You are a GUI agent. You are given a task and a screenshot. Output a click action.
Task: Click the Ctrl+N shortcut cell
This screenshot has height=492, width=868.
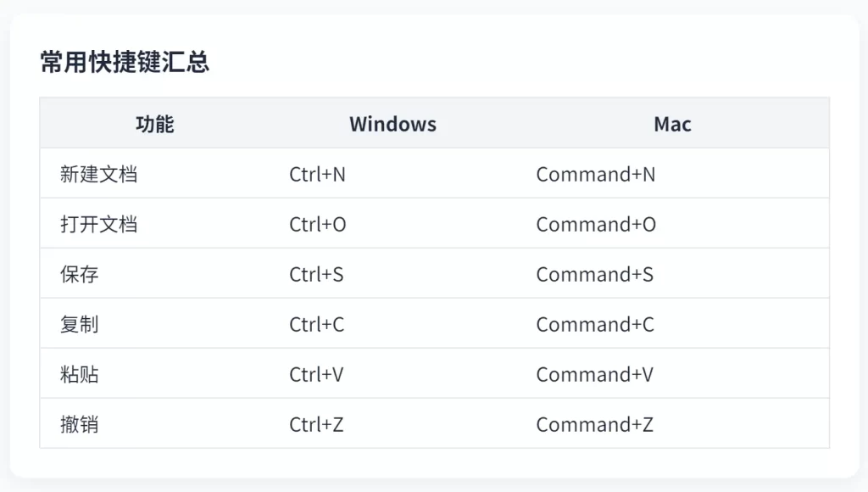317,175
